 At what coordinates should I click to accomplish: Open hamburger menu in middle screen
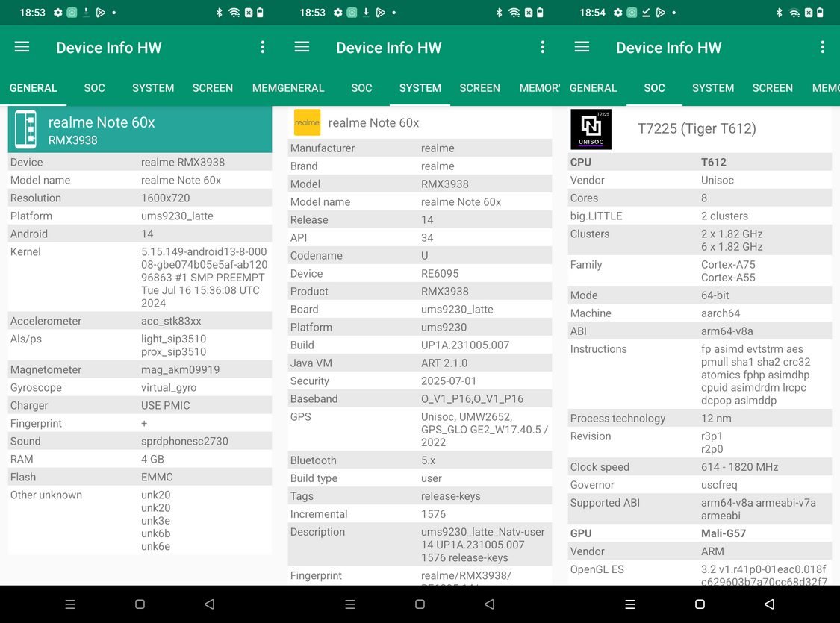tap(302, 47)
